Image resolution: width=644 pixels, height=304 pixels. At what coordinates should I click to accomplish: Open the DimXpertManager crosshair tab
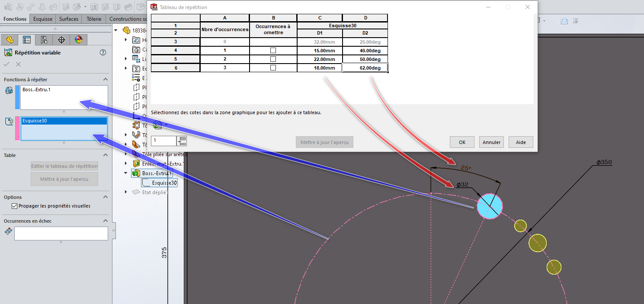tap(61, 40)
